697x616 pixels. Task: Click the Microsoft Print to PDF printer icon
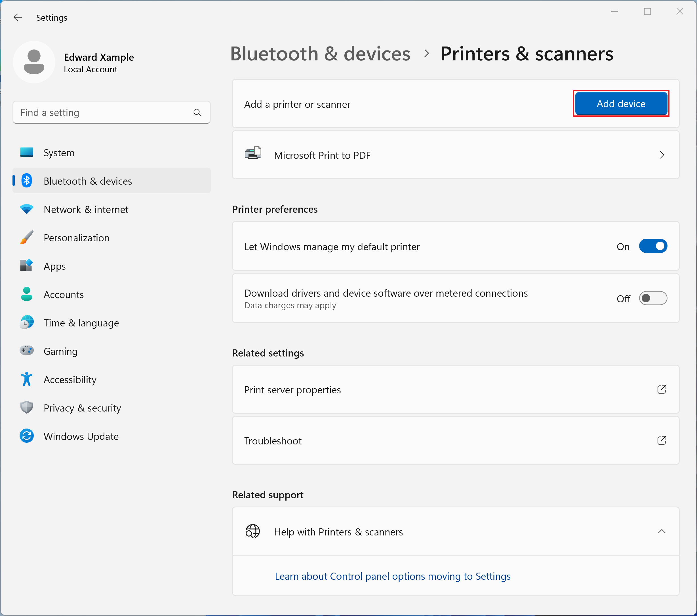pos(253,153)
